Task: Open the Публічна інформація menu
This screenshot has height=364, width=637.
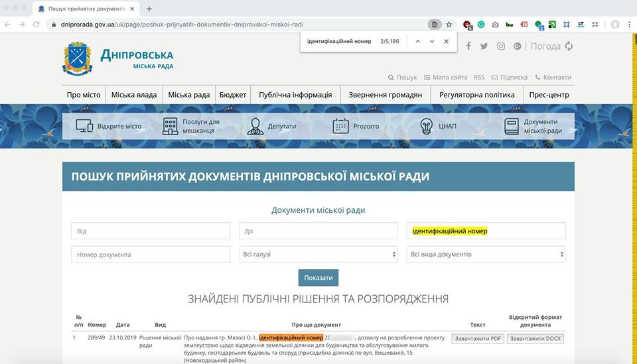Action: pos(295,95)
